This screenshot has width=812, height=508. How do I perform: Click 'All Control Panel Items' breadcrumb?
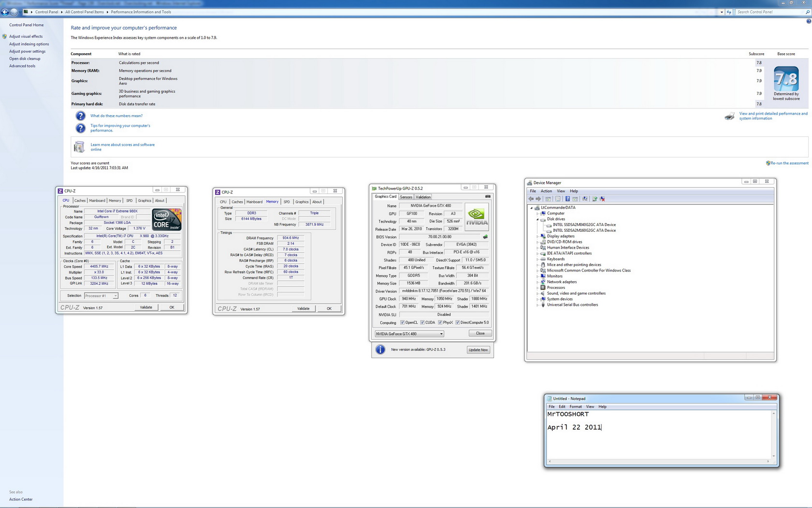[85, 12]
